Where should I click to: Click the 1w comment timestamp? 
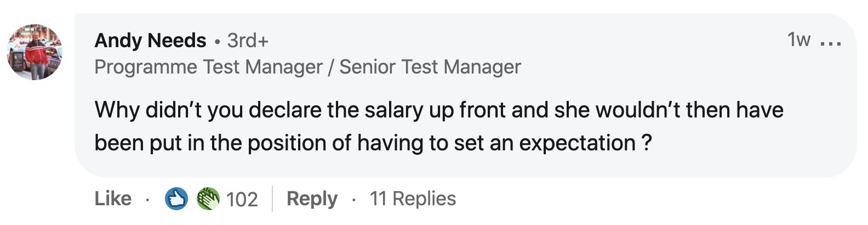point(798,40)
